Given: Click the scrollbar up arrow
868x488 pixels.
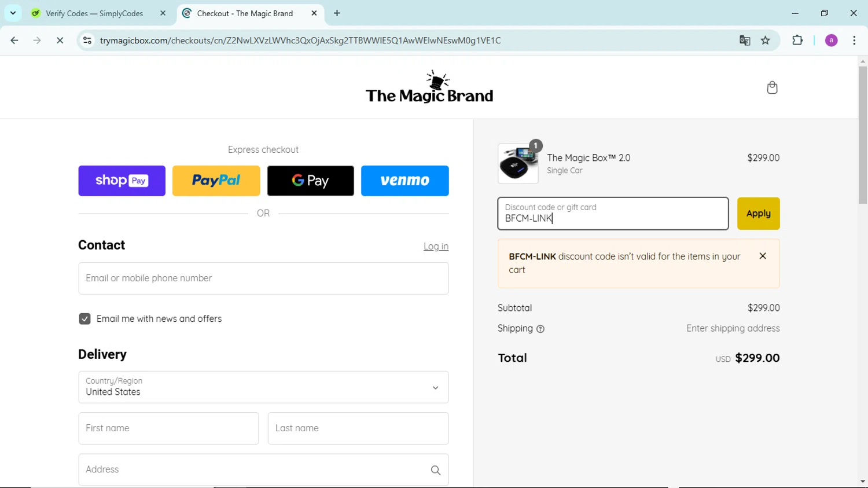Looking at the screenshot, I should [x=863, y=61].
